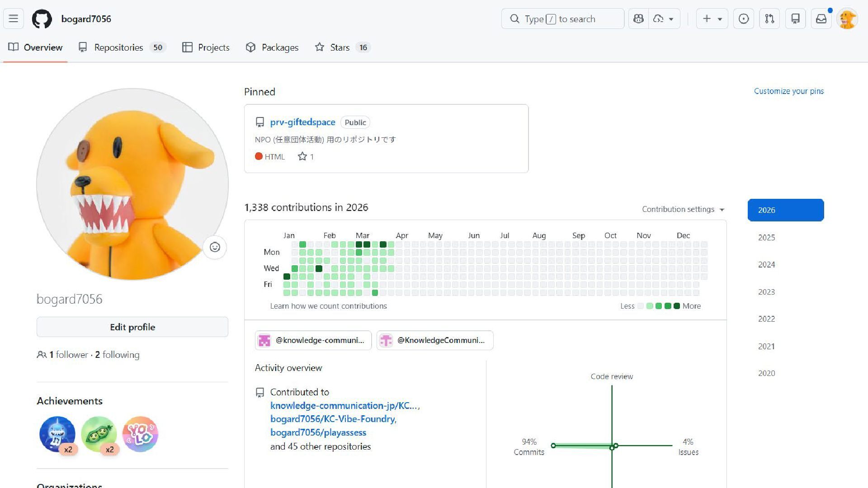Image resolution: width=868 pixels, height=488 pixels.
Task: Click the GitHub octocat logo
Action: 42,19
